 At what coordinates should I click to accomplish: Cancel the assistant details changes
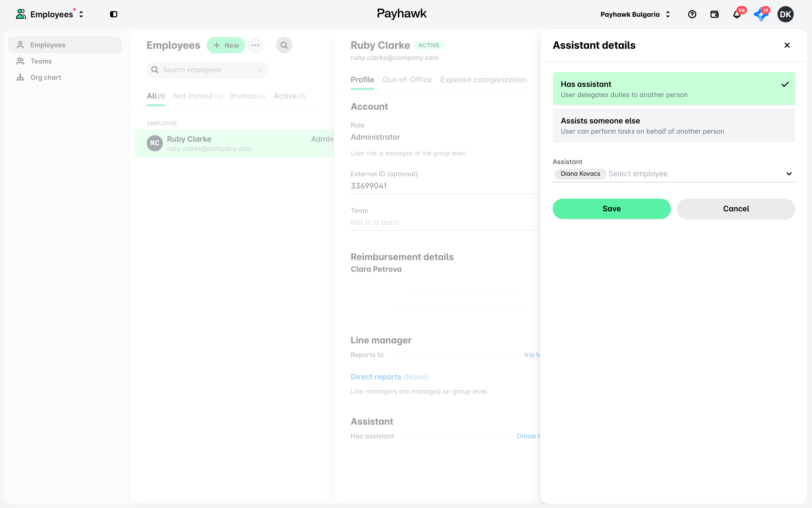(736, 209)
